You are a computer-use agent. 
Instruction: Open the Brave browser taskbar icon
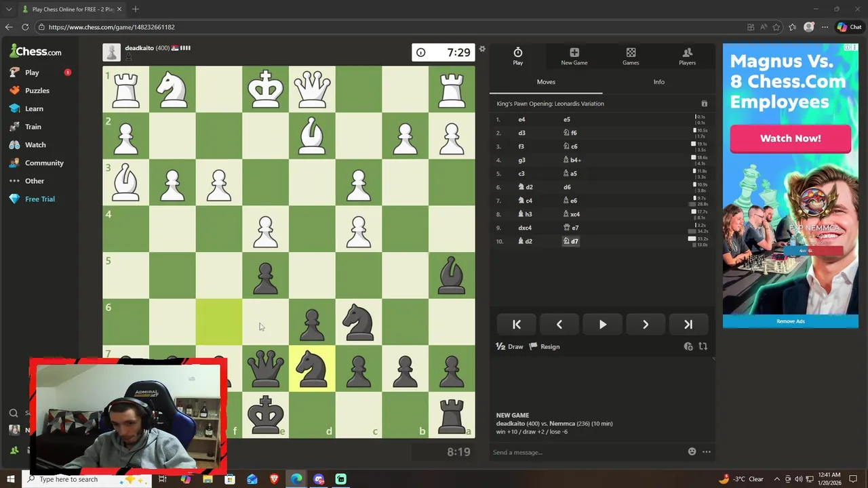[x=274, y=480]
